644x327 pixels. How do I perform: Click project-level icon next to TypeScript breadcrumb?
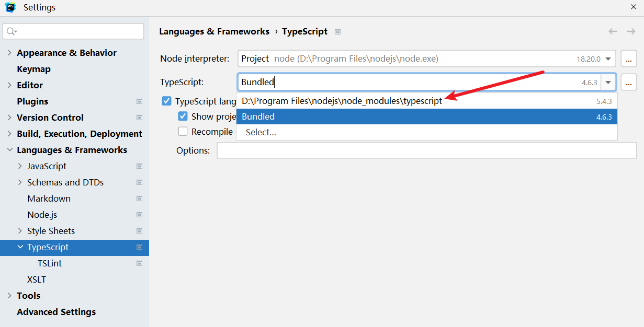(338, 32)
